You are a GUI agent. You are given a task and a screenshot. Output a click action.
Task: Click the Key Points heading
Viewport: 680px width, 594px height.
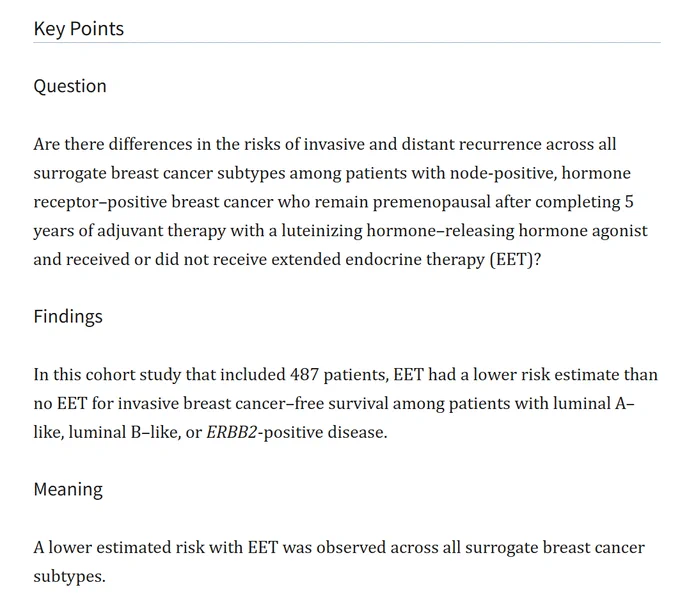pos(78,29)
